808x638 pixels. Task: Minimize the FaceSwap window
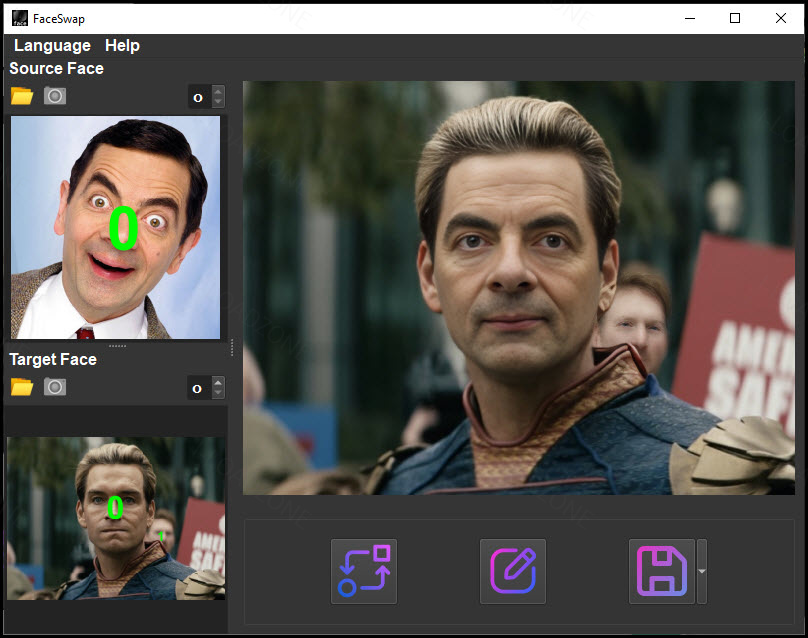click(690, 19)
